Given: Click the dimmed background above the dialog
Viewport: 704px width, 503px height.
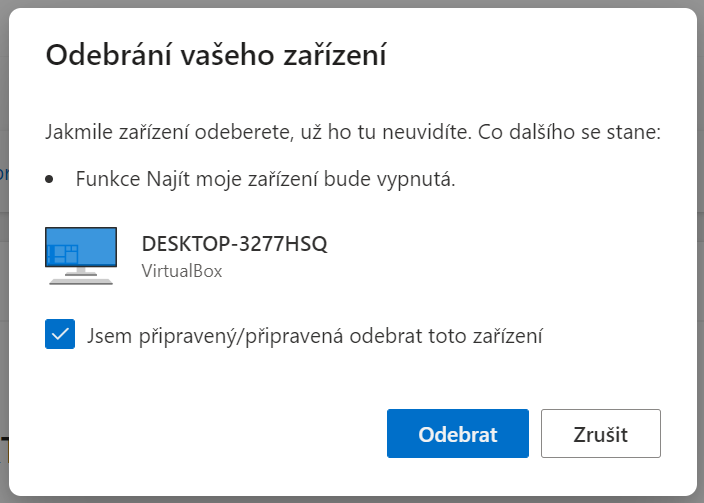Looking at the screenshot, I should coord(352,4).
